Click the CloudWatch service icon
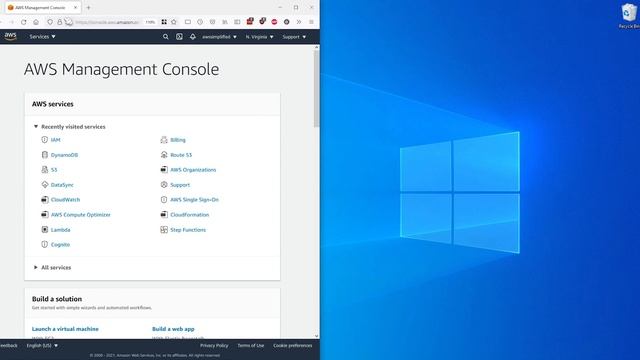640x360 pixels. point(44,200)
